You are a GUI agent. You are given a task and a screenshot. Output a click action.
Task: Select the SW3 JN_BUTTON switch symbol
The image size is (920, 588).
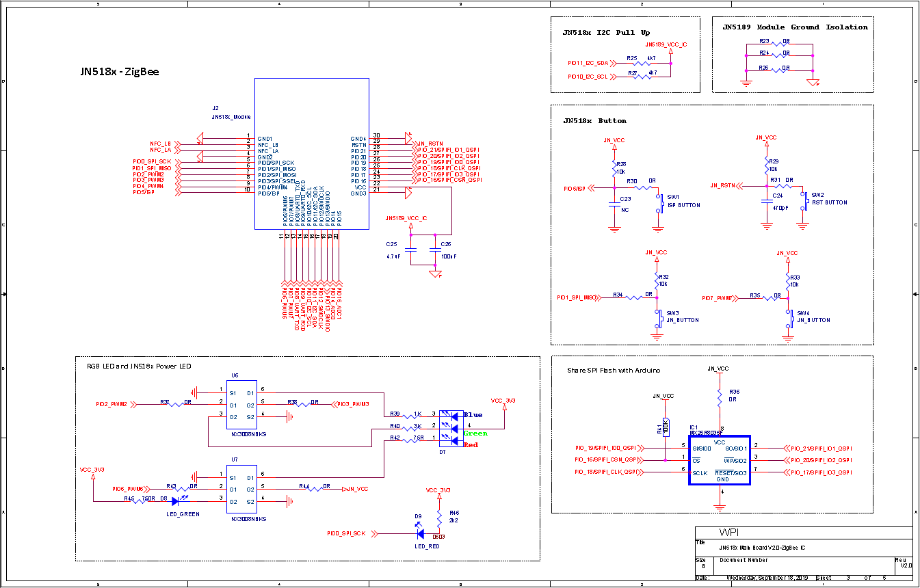[658, 319]
